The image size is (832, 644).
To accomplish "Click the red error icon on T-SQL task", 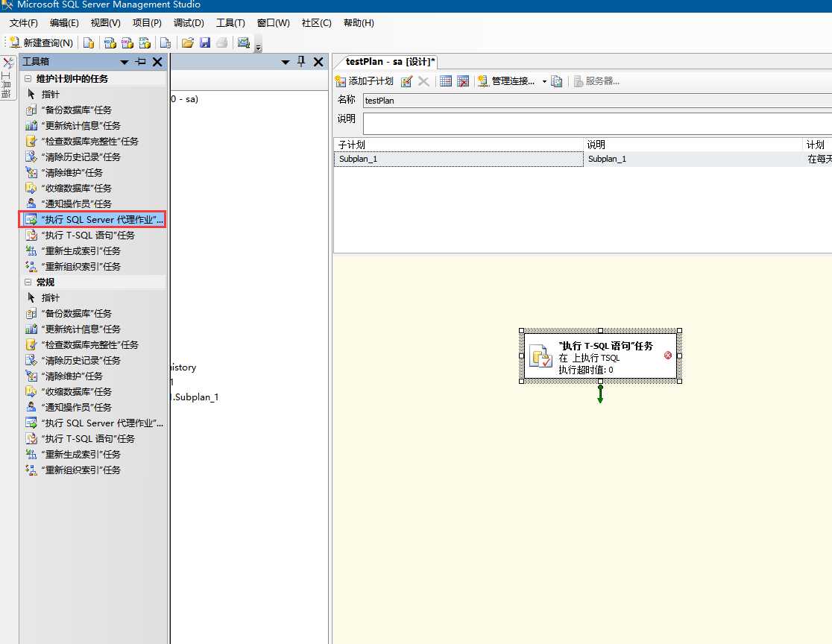I will pos(668,356).
